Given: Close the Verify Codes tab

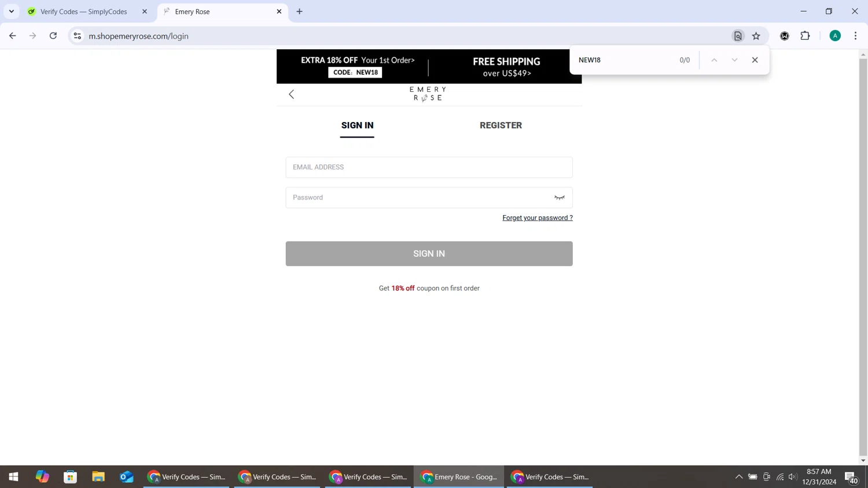Looking at the screenshot, I should click(x=145, y=12).
